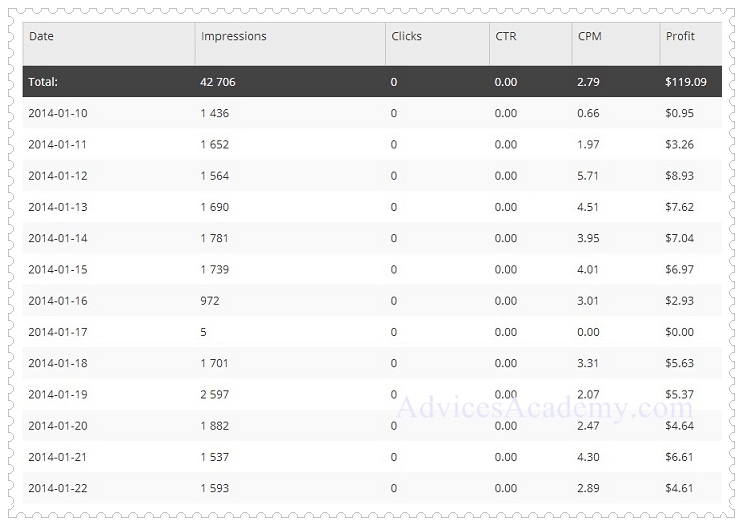Sort by the Impressions column header
Screen dimensions: 743x526
click(233, 36)
